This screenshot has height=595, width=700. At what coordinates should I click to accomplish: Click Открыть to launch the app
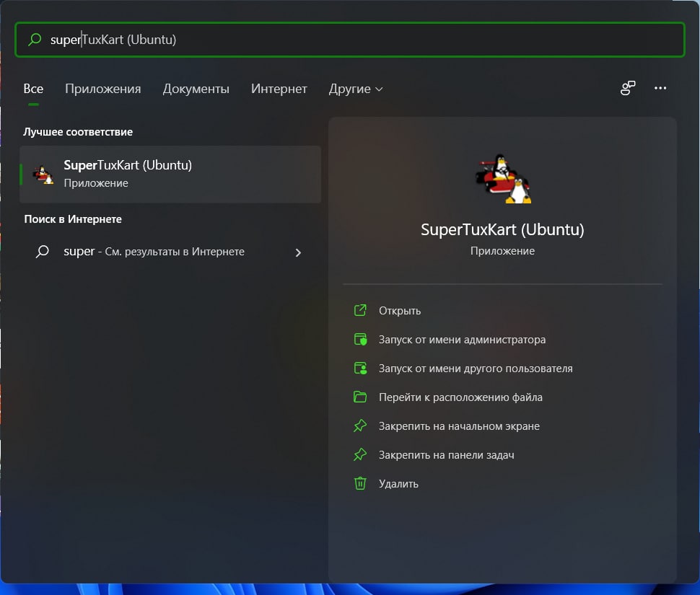click(400, 310)
